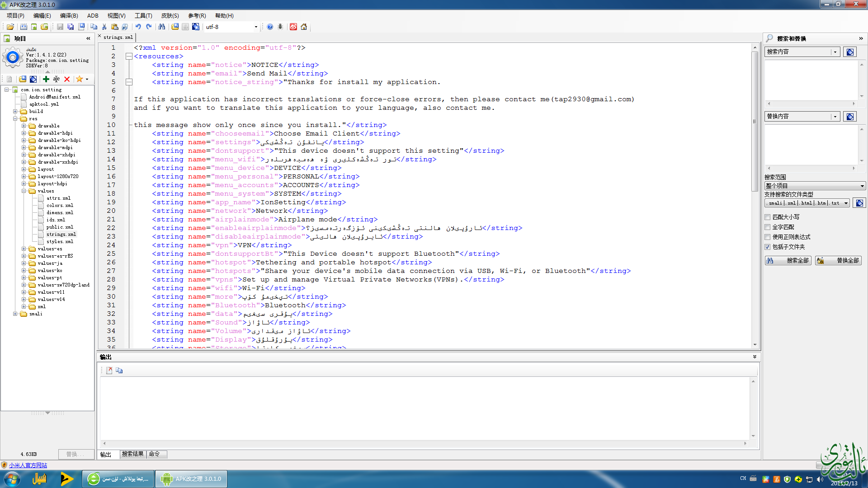
Task: Click the home icon in toolbar
Action: 304,27
